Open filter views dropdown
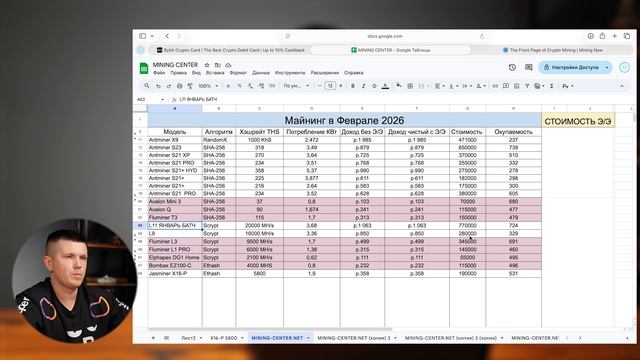 [540, 86]
